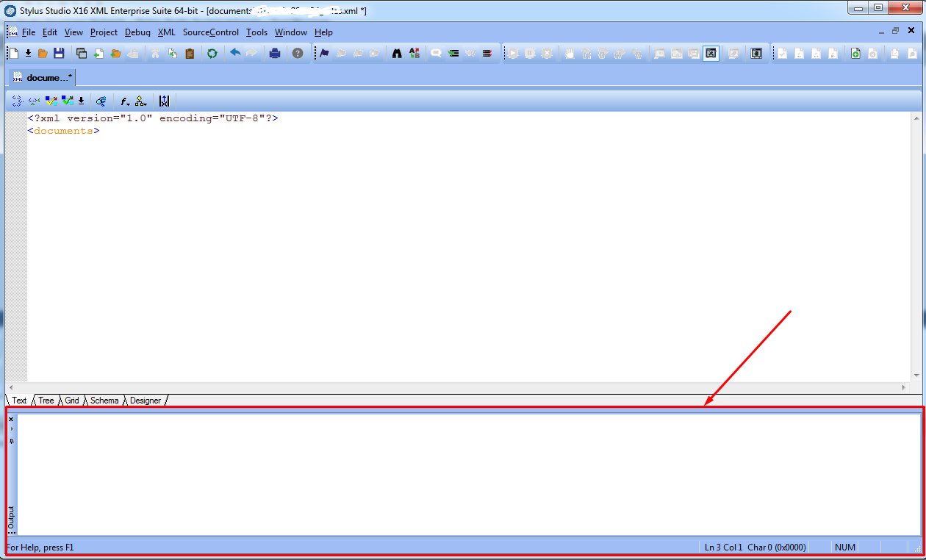Click the Save floppy disk icon
The height and width of the screenshot is (560, 926).
point(59,53)
